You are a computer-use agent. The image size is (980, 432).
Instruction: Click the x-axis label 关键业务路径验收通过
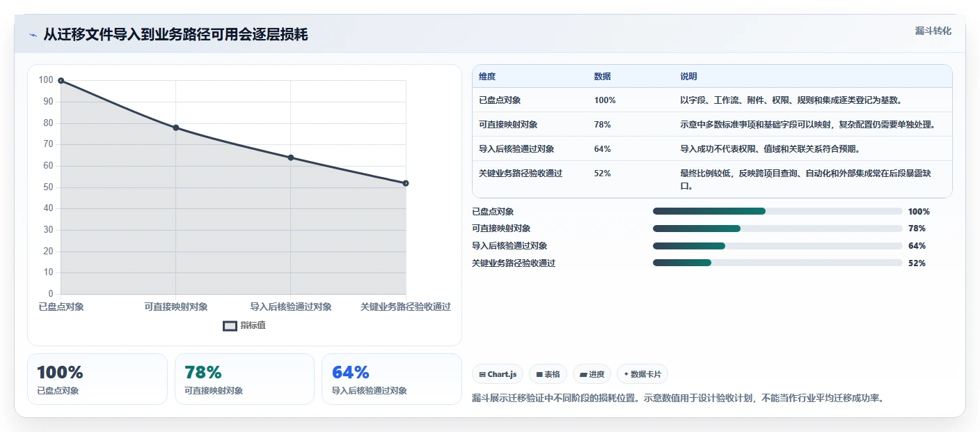406,307
